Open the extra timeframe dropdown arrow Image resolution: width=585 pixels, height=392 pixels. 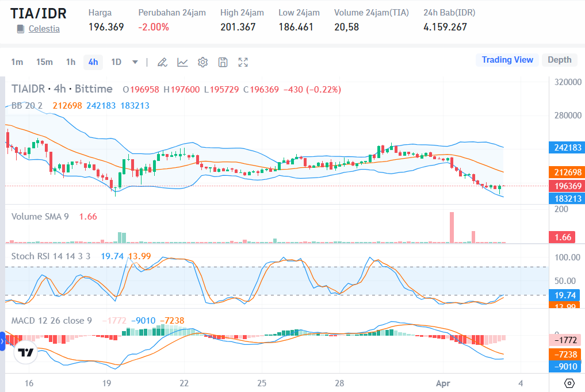(x=134, y=62)
